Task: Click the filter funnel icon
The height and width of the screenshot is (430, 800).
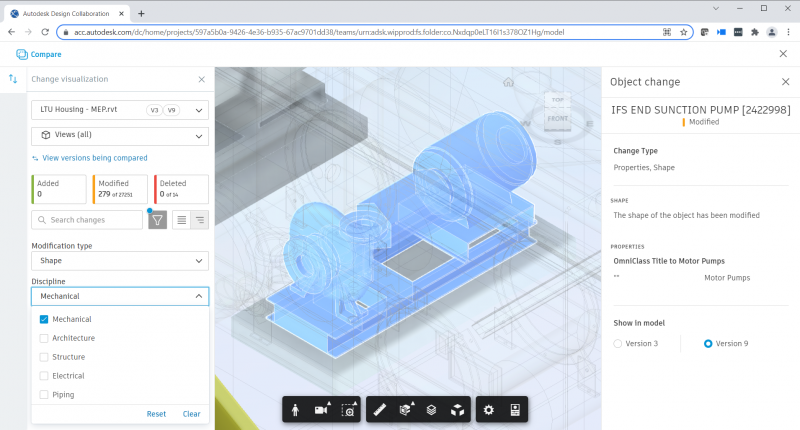Action: click(157, 220)
